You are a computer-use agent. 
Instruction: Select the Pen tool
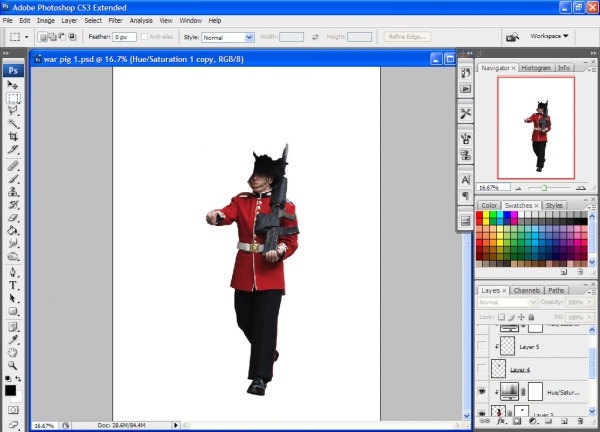tap(13, 272)
